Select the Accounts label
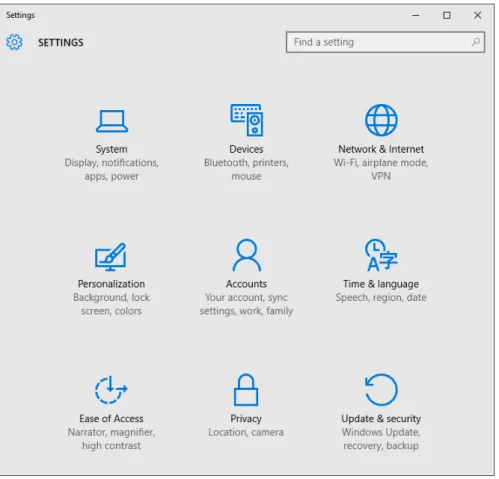 pyautogui.click(x=246, y=284)
